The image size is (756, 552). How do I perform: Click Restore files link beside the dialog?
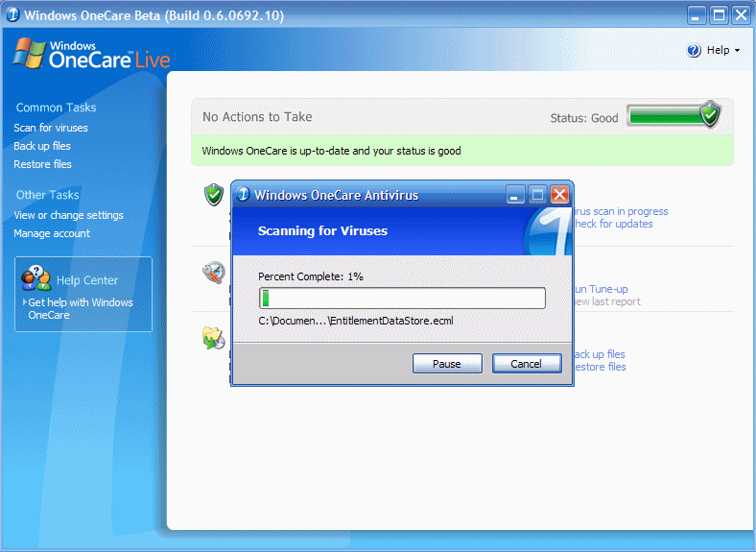tap(601, 367)
